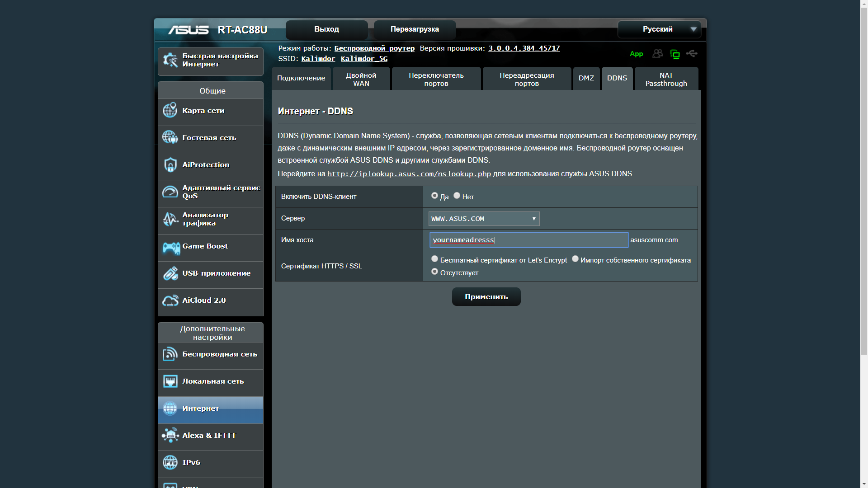Click the IPv6 icon
Viewport: 868px width, 488px height.
click(x=170, y=462)
